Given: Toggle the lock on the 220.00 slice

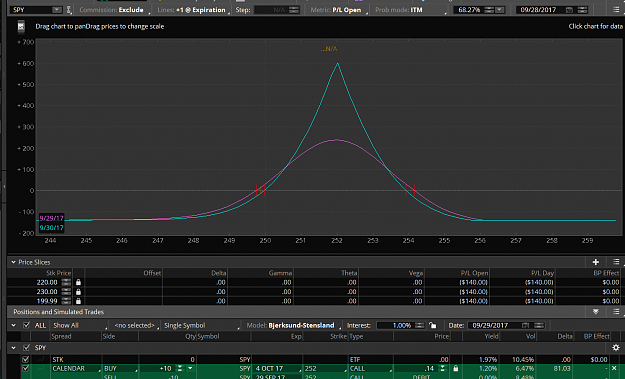Looking at the screenshot, I should click(79, 282).
